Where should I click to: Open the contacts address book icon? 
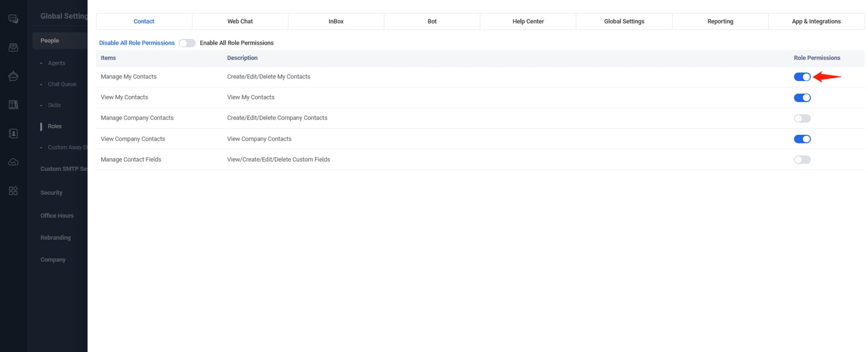tap(13, 133)
